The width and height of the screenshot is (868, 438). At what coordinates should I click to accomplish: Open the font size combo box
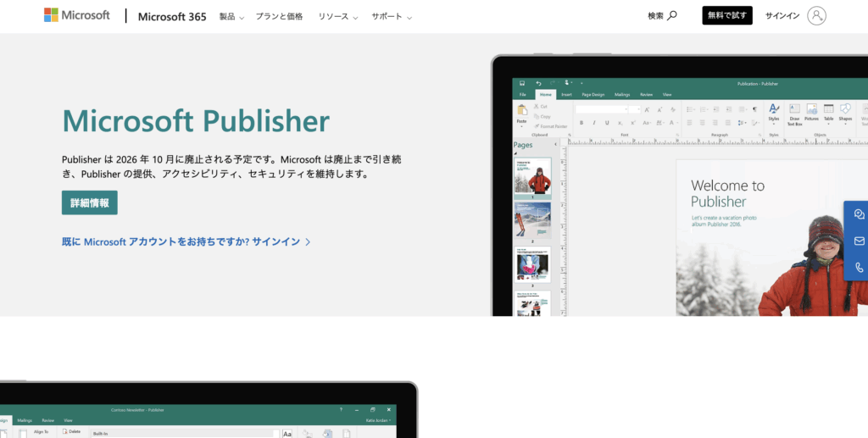click(634, 109)
